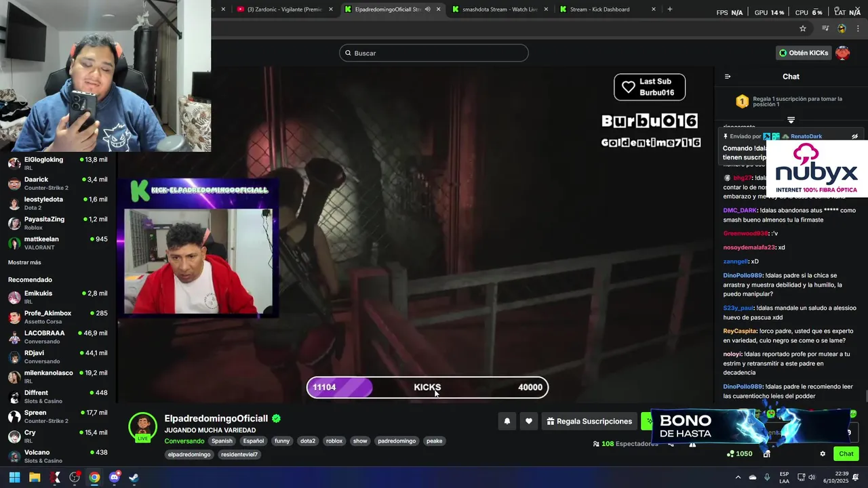Mute audio on ElpadredomingoOficiall tab speaker icon
868x488 pixels.
[x=427, y=9]
